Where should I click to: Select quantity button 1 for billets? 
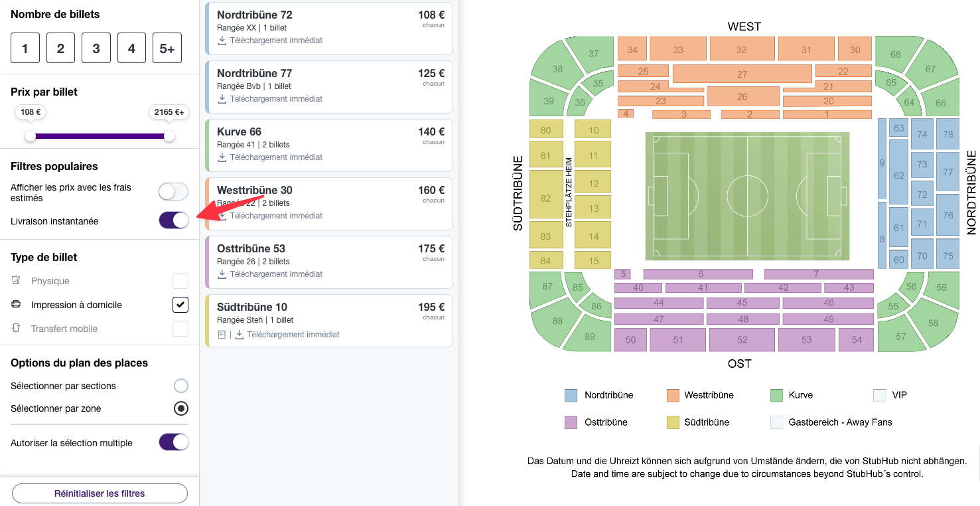tap(25, 47)
